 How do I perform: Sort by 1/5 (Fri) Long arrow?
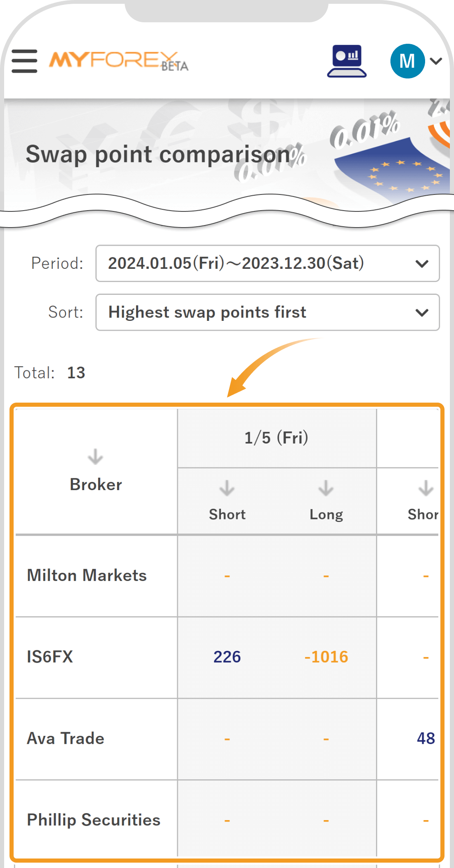tap(326, 488)
